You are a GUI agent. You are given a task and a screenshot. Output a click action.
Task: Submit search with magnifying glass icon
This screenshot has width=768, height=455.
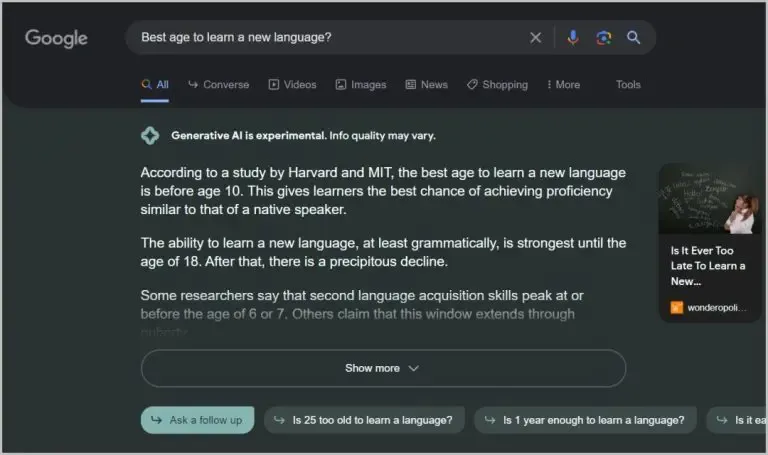(633, 38)
